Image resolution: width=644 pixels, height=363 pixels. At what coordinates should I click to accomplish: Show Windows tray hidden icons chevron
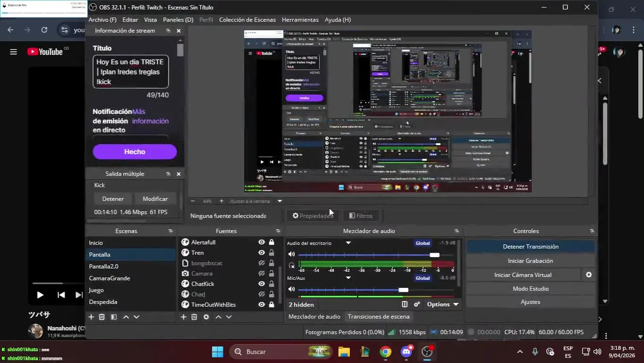520,351
